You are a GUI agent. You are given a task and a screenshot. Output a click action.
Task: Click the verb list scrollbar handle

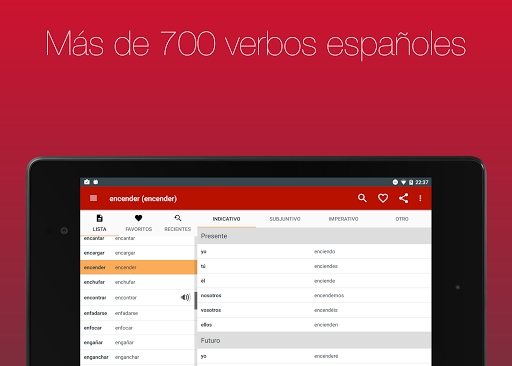click(x=196, y=301)
